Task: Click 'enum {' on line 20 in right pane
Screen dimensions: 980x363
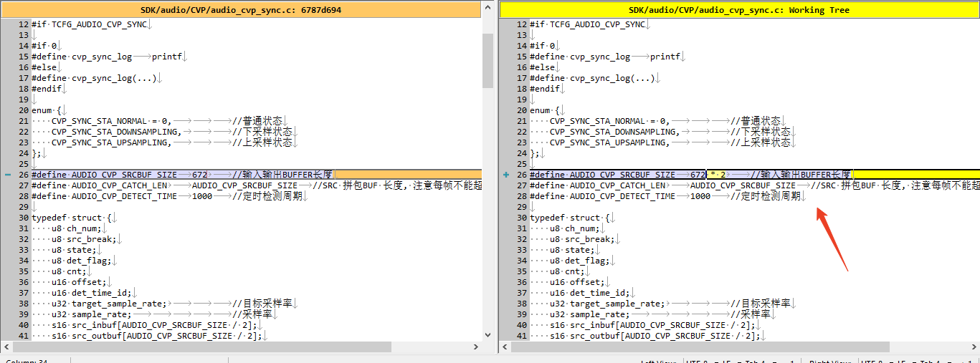Action: pos(545,110)
